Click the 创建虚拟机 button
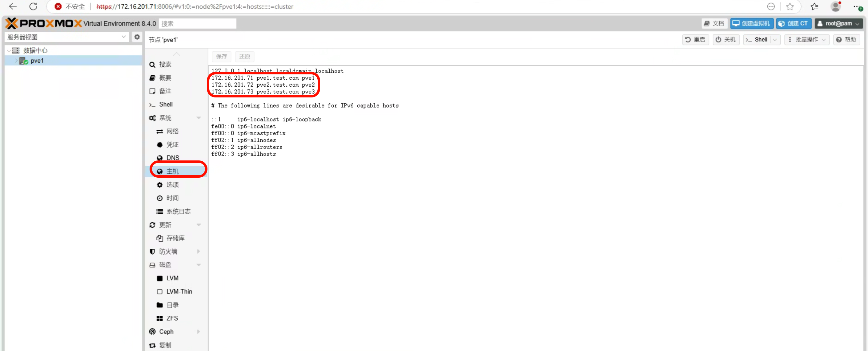868x351 pixels. click(751, 24)
